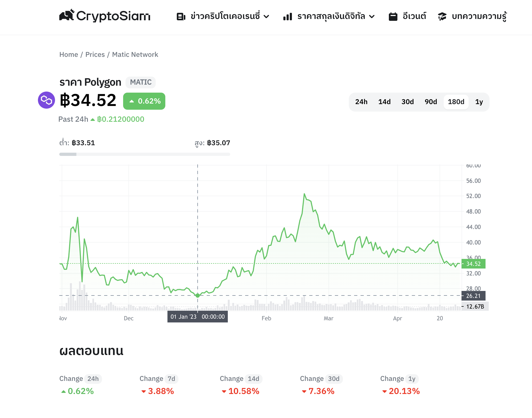Expand the ข่าวคริปโตเคอเรนซี่ dropdown chevron
This screenshot has width=532, height=418.
click(x=266, y=17)
